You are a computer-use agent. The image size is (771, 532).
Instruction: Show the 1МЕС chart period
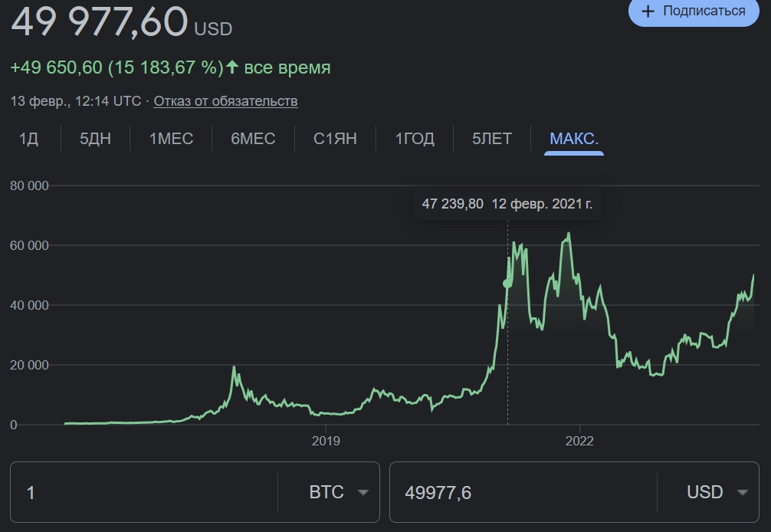[x=171, y=139]
